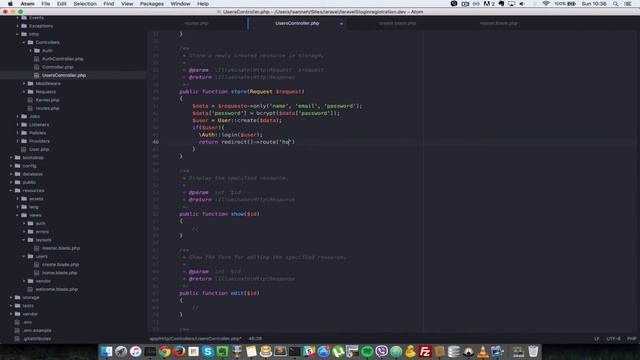Viewport: 640px width, 360px height.
Task: Open VLC media player from the dock
Action: [483, 351]
